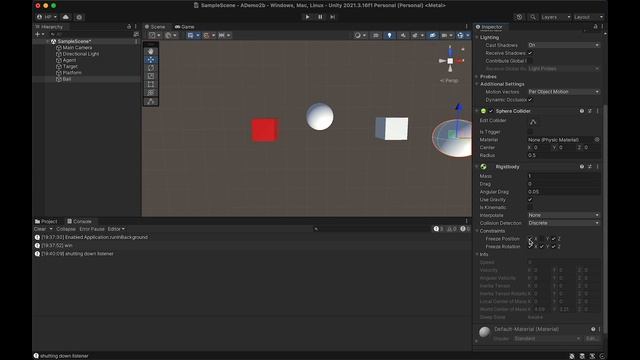Open the search icon in top toolbar
Screen dimensions: 640x360
(x=533, y=17)
